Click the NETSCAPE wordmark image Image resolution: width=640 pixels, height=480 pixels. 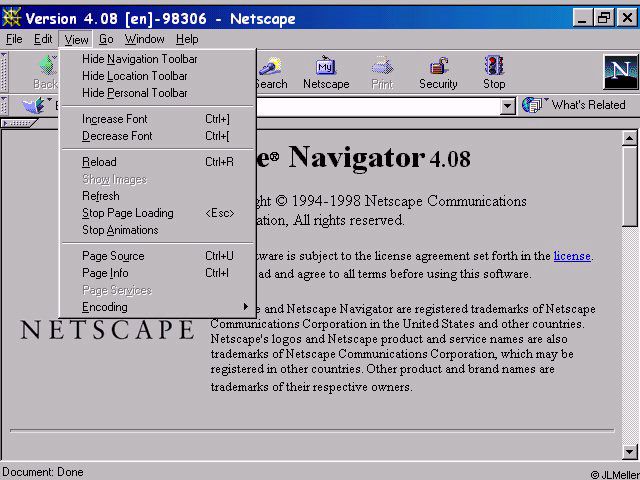click(x=107, y=330)
